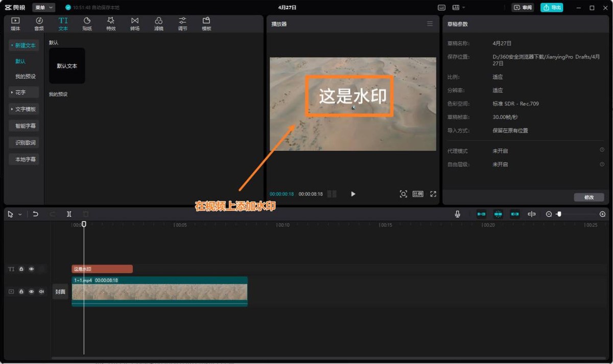Toggle snapping in the timeline toolbar
This screenshot has width=613, height=364.
click(x=497, y=214)
